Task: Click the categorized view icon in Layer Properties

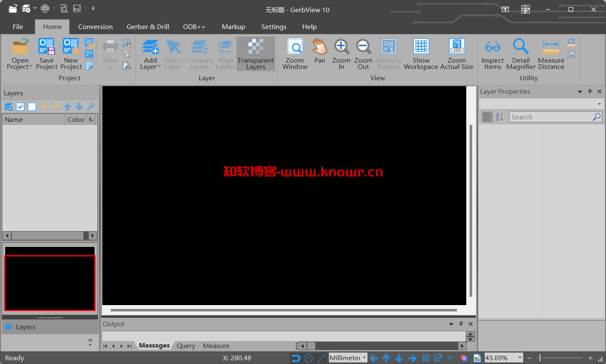Action: coord(487,117)
